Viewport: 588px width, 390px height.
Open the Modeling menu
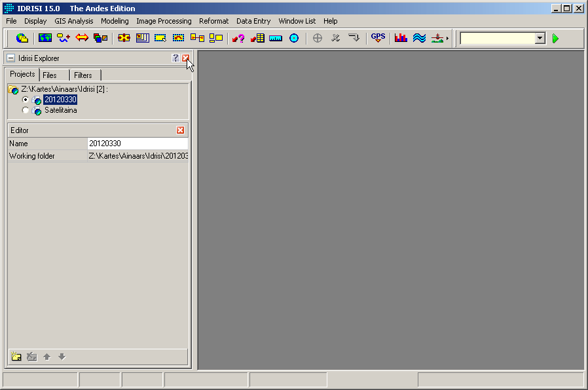pos(115,21)
